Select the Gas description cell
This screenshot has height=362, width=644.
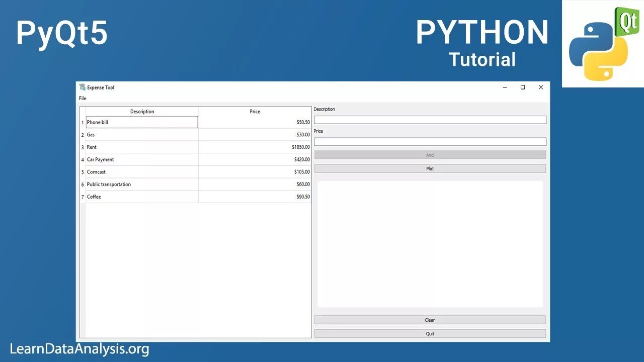tap(142, 135)
